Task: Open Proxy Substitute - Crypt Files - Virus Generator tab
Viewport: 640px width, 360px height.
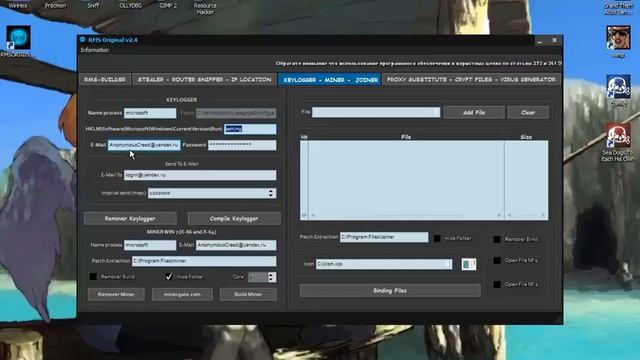Action: (471, 79)
